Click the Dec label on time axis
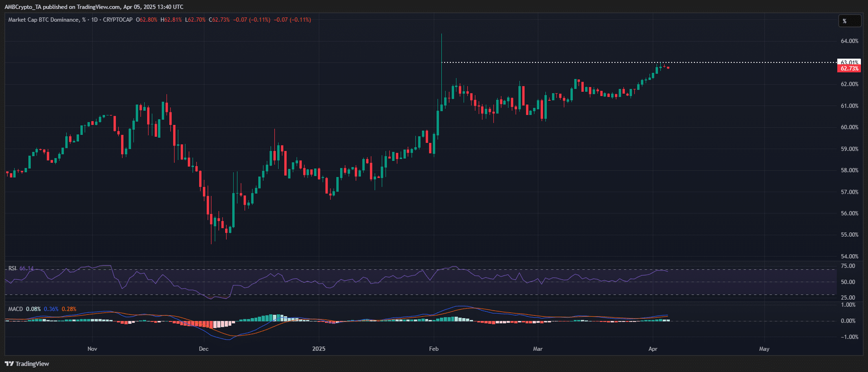868x372 pixels. (x=203, y=349)
